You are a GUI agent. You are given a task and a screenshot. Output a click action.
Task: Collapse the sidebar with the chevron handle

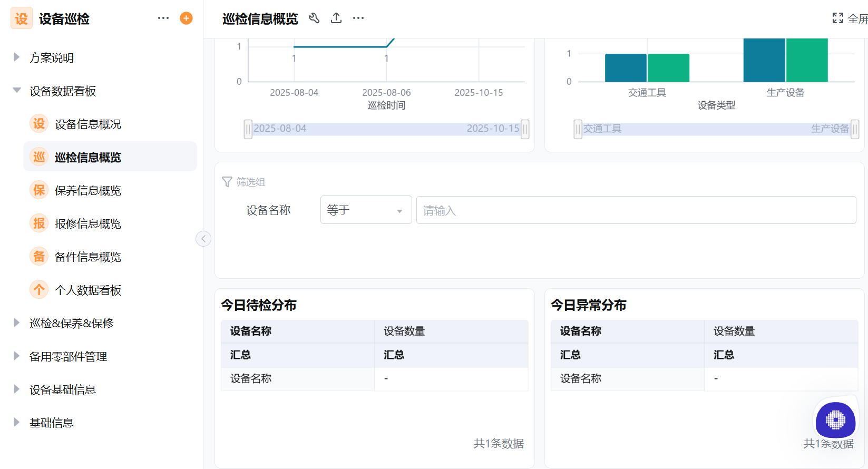(203, 239)
